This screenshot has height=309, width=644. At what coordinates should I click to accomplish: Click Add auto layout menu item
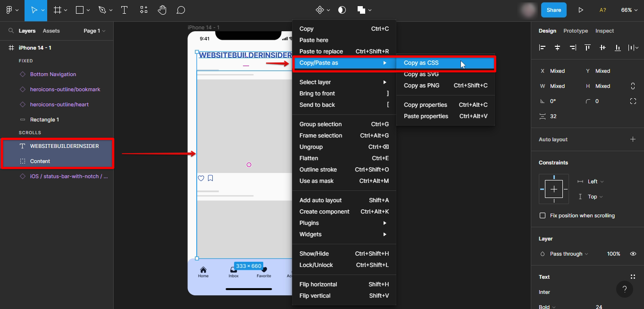point(344,200)
